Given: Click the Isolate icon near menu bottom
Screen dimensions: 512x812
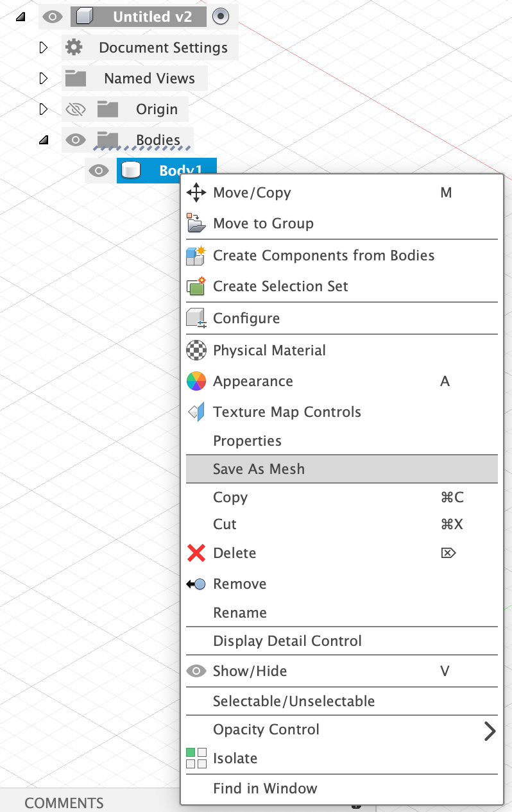Looking at the screenshot, I should [196, 758].
